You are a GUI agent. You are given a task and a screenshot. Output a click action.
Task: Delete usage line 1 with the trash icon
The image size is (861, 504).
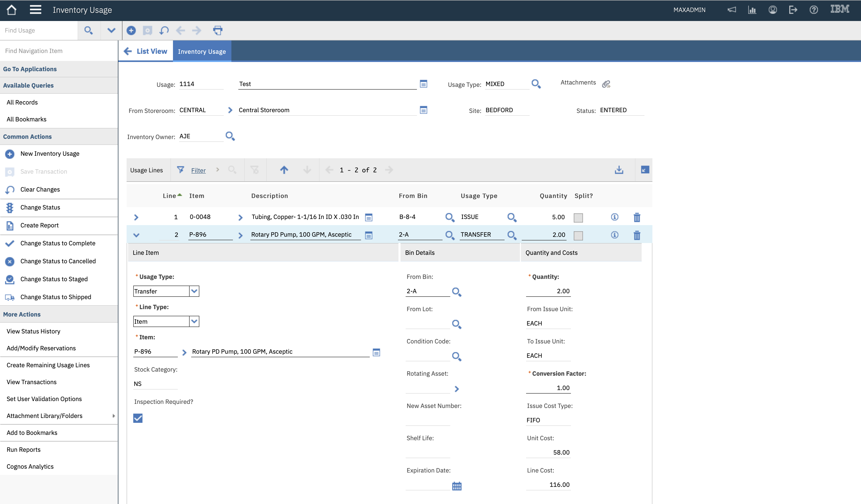coord(637,217)
